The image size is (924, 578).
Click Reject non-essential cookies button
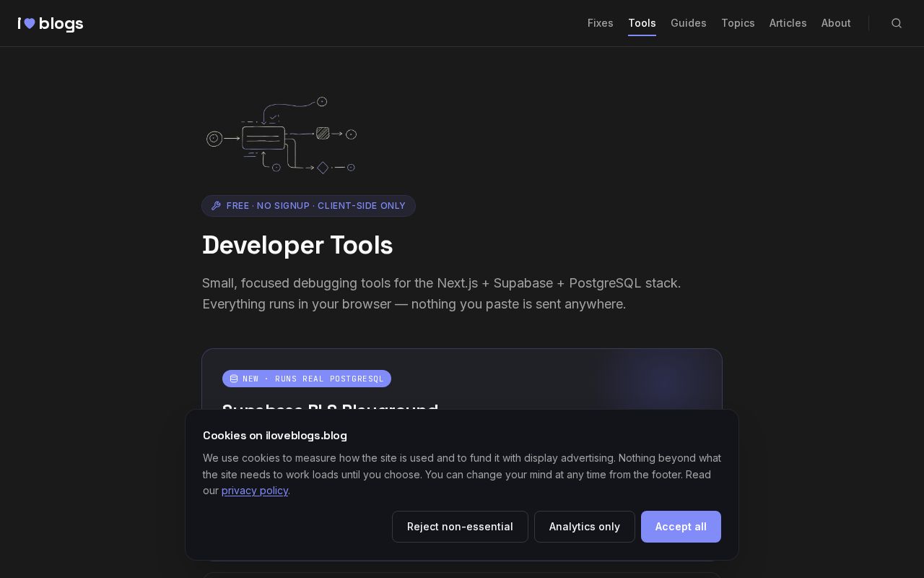(460, 527)
